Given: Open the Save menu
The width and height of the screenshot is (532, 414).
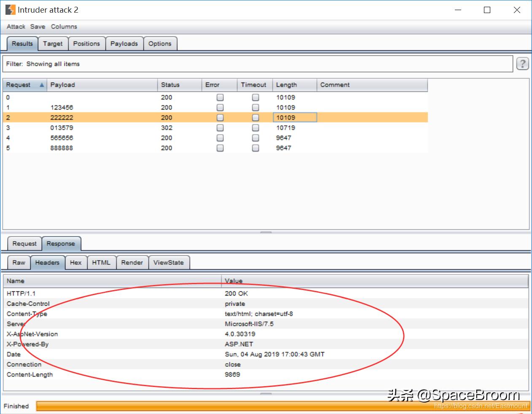Looking at the screenshot, I should coord(38,27).
